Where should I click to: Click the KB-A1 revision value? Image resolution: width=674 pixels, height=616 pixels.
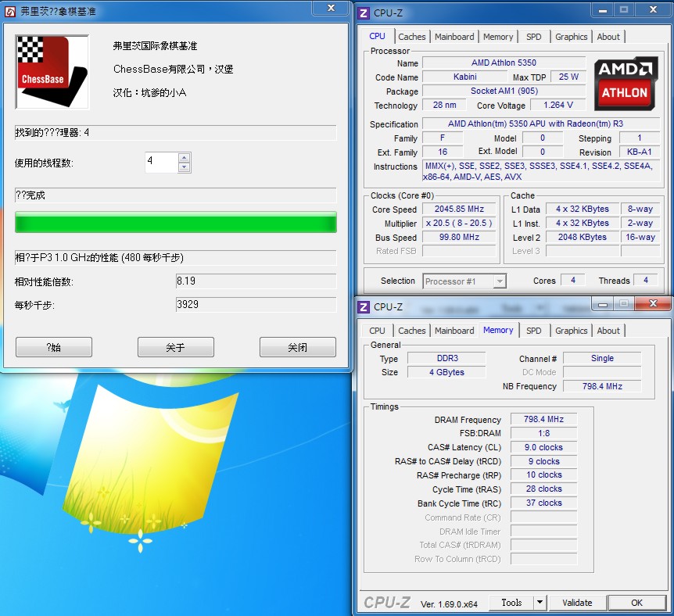pyautogui.click(x=639, y=152)
